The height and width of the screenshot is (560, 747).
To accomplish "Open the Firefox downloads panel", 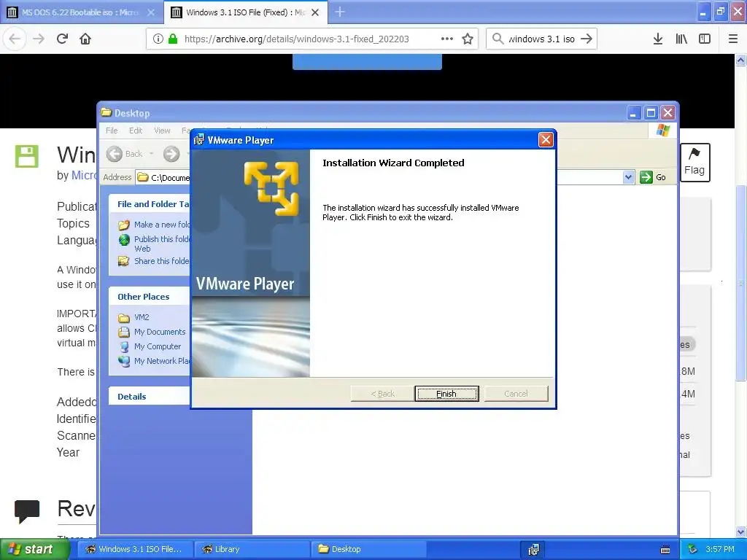I will point(658,39).
